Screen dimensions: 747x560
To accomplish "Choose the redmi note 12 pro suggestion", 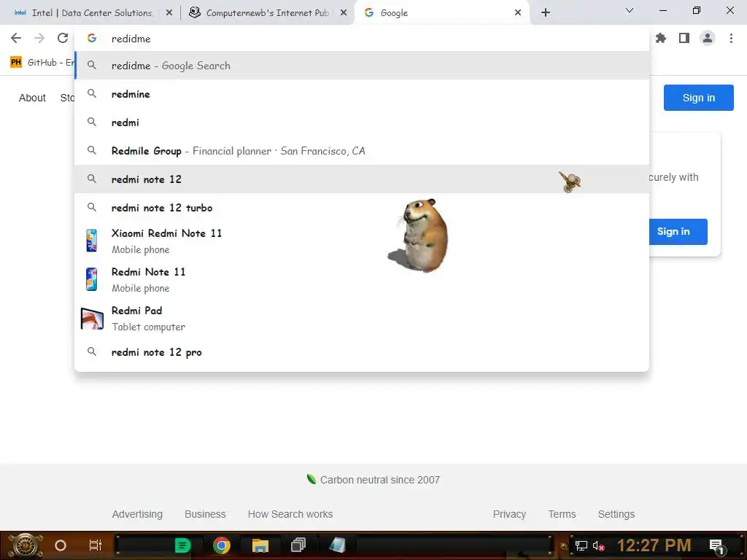I will [x=362, y=352].
